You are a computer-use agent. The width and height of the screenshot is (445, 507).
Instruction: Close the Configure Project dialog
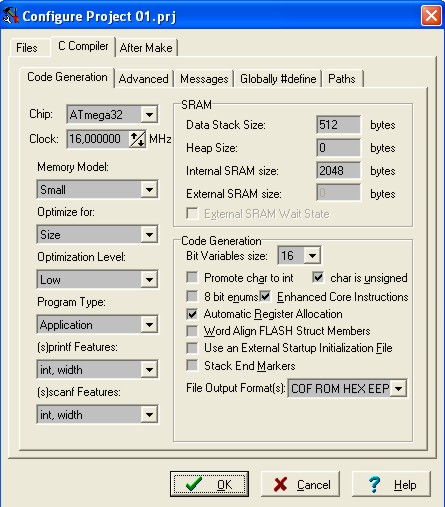(x=431, y=16)
